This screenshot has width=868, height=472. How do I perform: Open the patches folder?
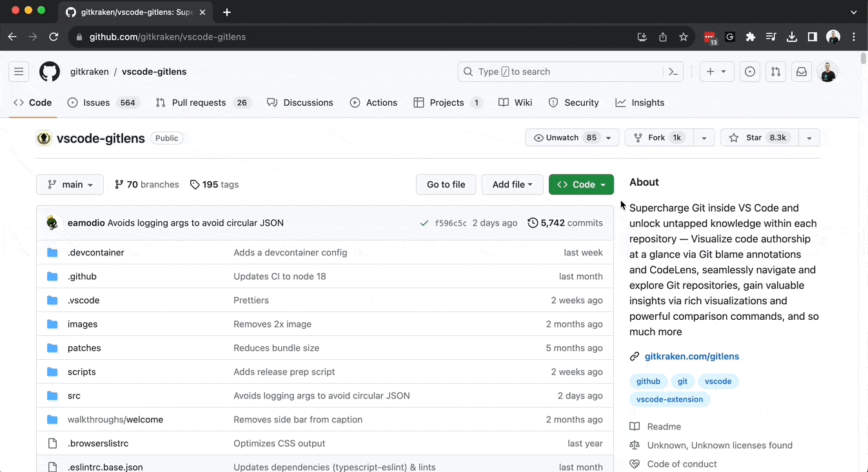tap(84, 348)
